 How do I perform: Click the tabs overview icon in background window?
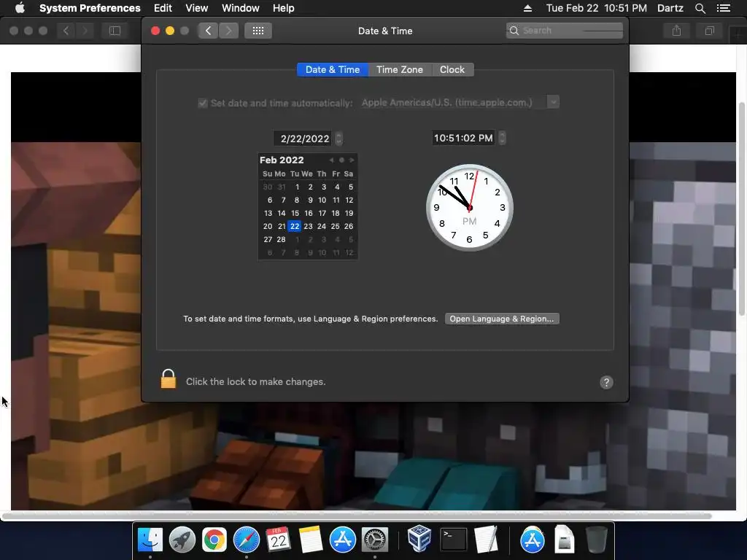709,31
